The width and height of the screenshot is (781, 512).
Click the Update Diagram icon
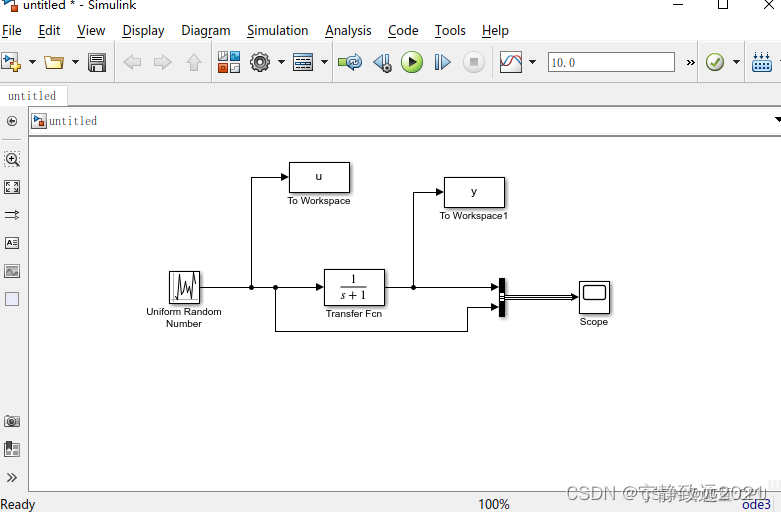click(350, 62)
